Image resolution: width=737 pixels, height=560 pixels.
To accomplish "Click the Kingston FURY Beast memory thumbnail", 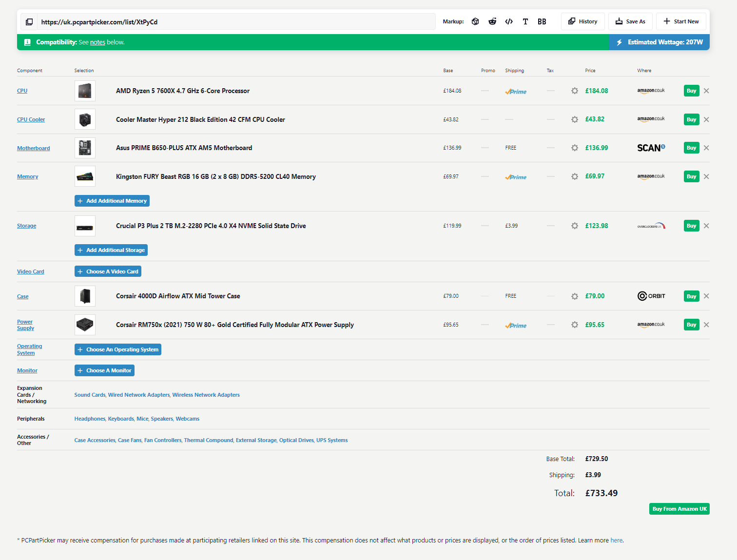I will click(x=85, y=176).
